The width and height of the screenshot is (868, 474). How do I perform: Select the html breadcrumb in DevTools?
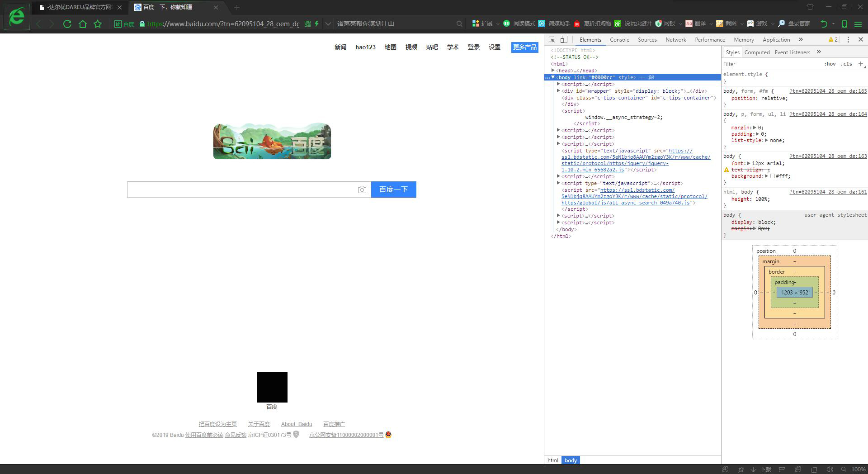tap(552, 460)
